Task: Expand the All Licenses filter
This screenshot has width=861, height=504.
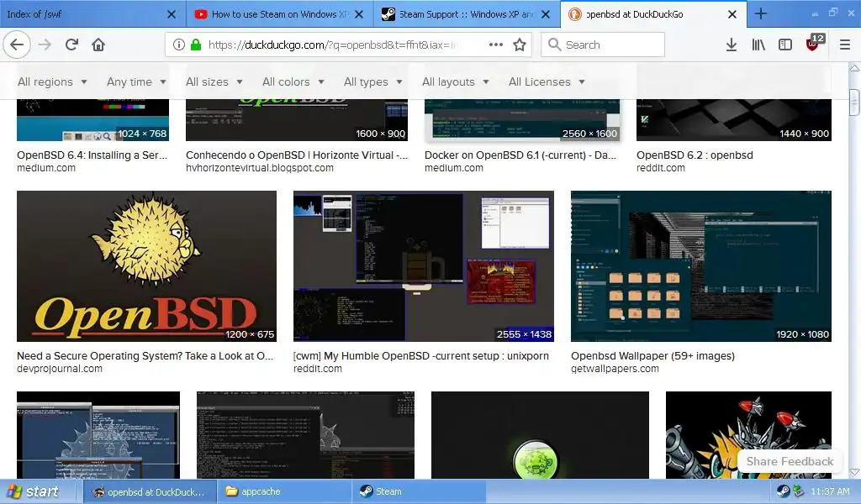Action: [x=547, y=81]
